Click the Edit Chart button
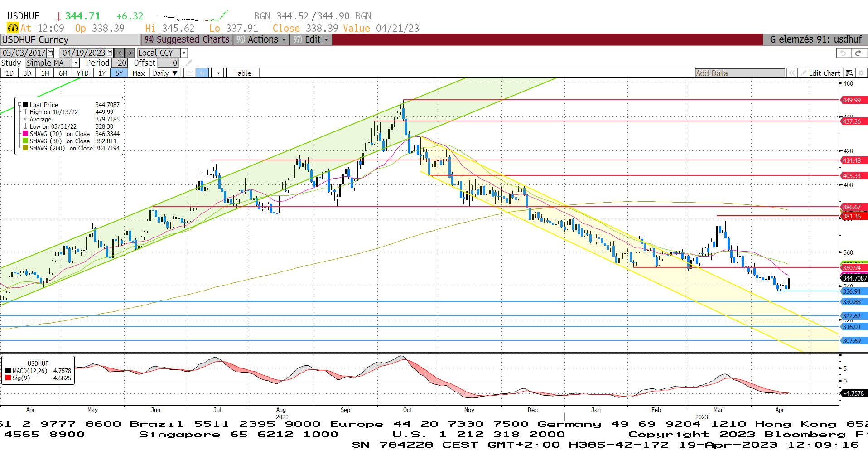The height and width of the screenshot is (470, 868). coord(820,73)
